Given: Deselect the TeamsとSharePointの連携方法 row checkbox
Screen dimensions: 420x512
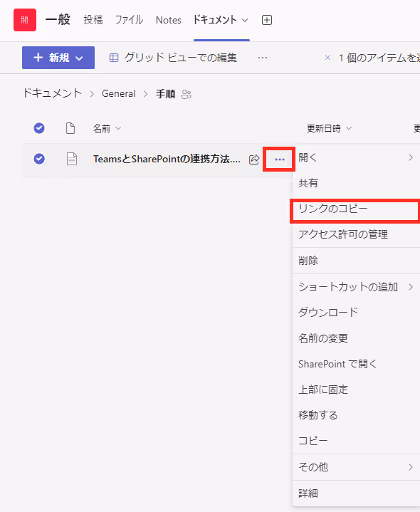Looking at the screenshot, I should pos(39,159).
